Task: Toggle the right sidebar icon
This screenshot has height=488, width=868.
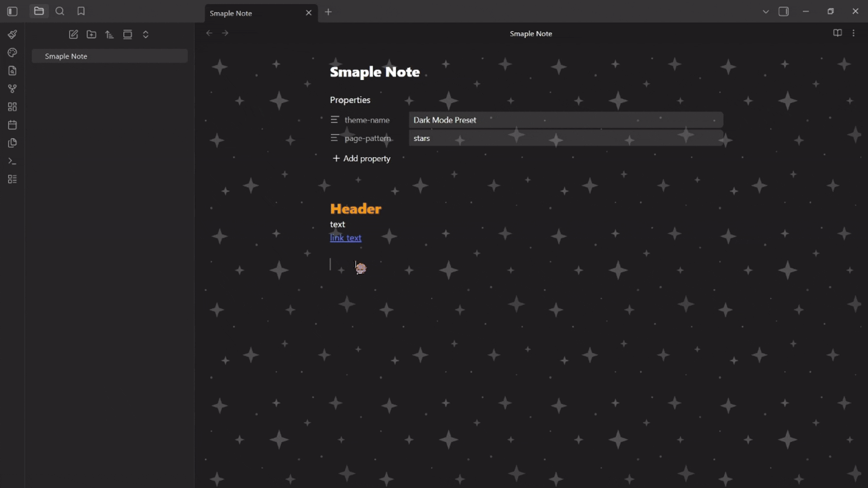Action: (x=783, y=12)
